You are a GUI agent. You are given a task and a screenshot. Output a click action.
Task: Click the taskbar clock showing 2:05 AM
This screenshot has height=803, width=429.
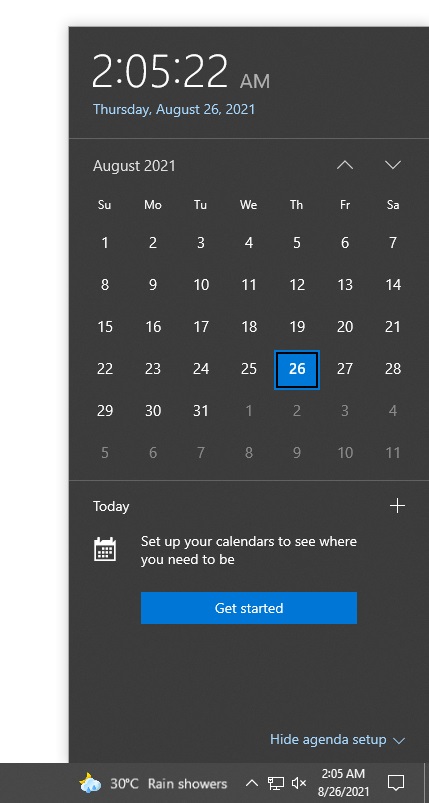click(x=344, y=783)
